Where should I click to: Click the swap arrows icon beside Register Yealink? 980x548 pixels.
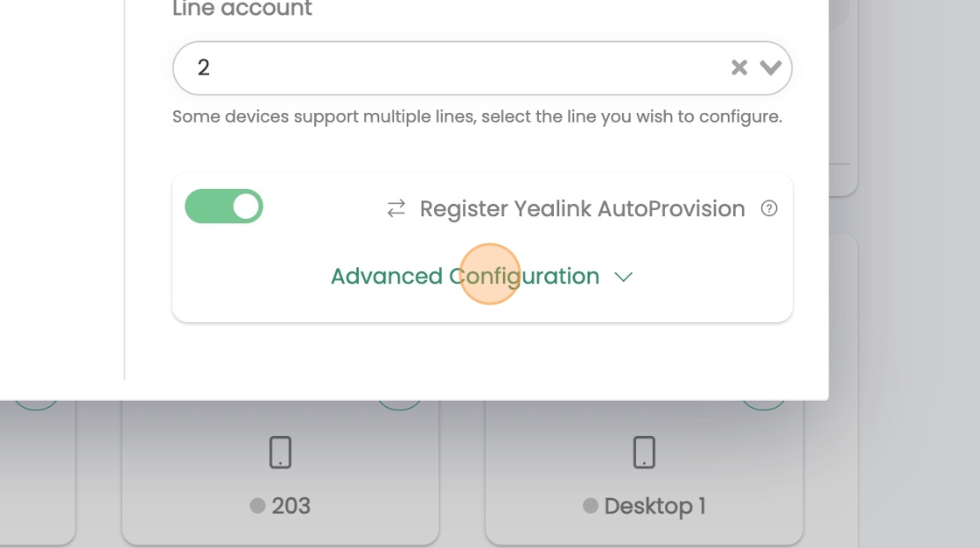point(396,208)
